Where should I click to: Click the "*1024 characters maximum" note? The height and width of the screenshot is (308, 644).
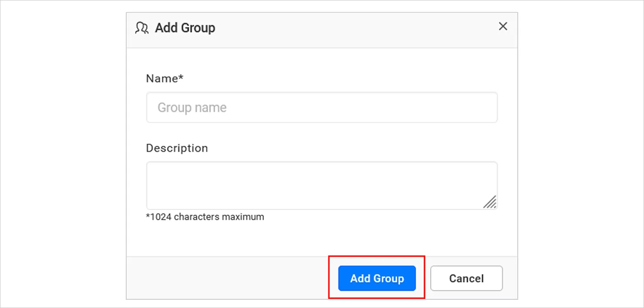pos(205,216)
